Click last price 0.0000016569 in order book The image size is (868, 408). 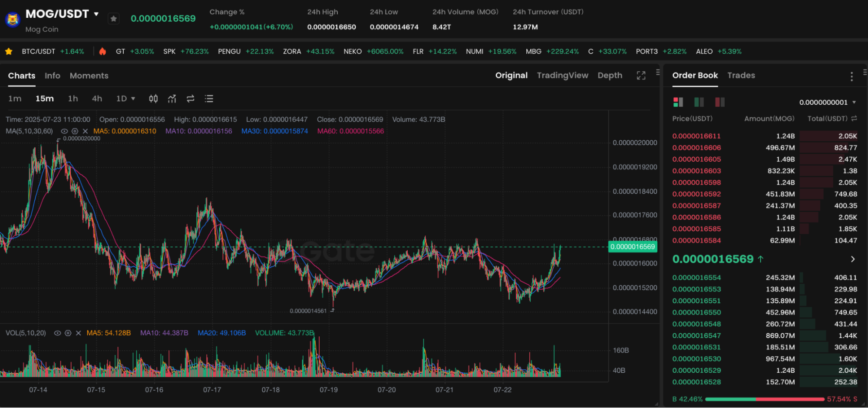(x=713, y=259)
